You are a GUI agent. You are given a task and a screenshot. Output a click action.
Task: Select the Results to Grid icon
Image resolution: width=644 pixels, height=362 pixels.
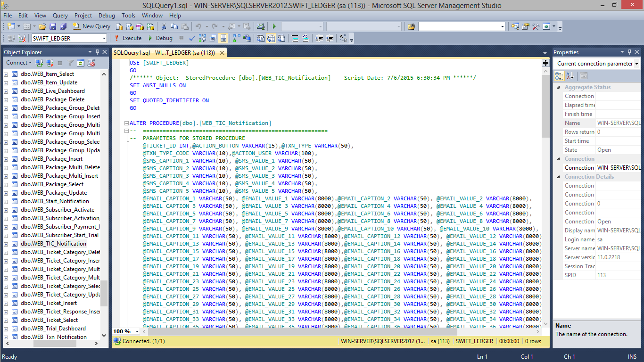point(271,38)
